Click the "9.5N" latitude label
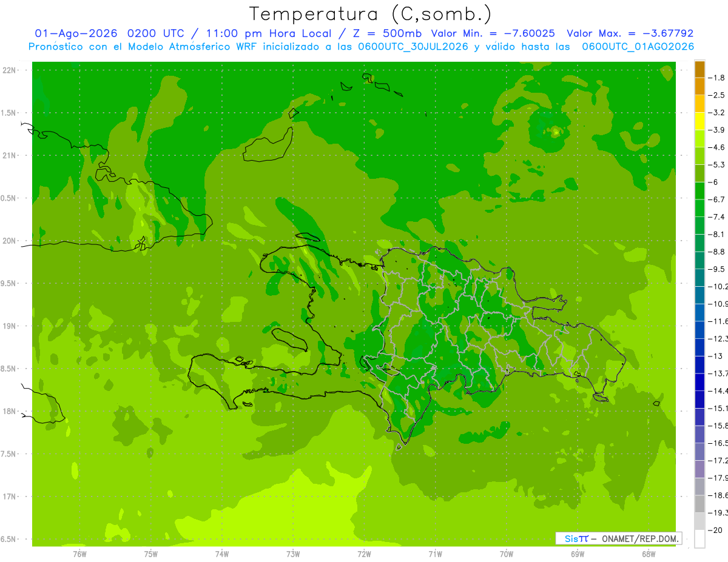728x562 pixels. (8, 283)
